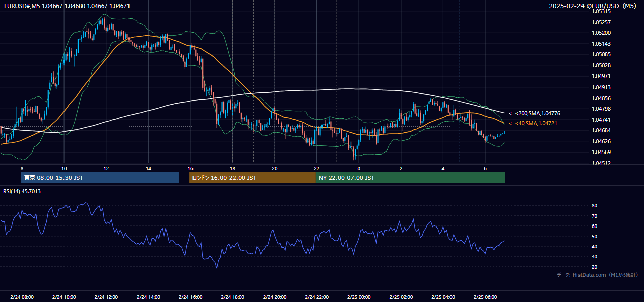Click hour tick 14 on the candlestick chart axis
The image size is (644, 302).
(x=148, y=168)
